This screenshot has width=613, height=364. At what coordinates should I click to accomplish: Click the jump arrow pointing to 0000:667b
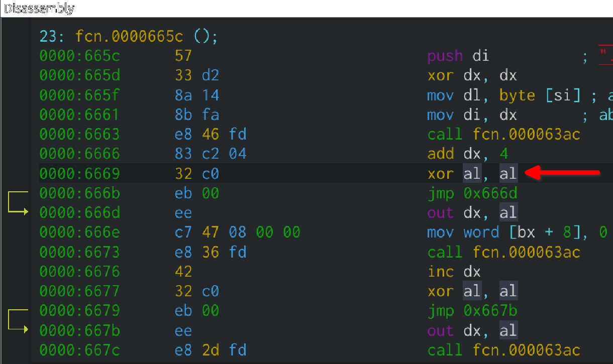18,320
